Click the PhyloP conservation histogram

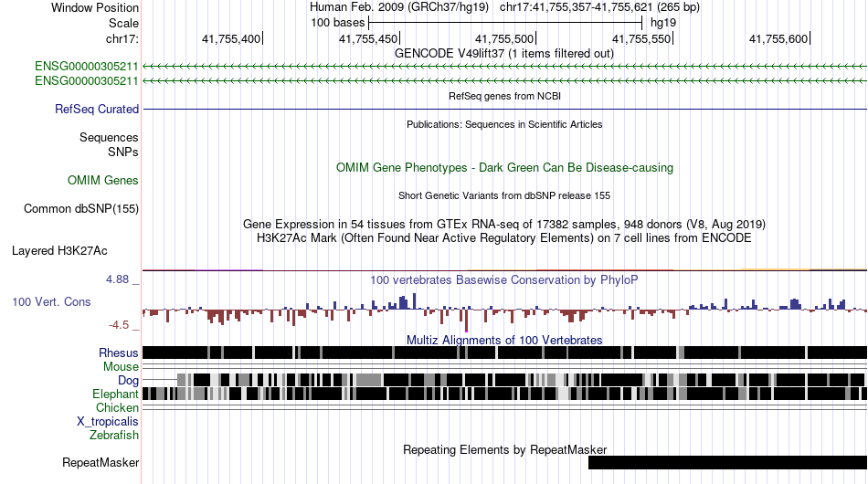tap(505, 310)
